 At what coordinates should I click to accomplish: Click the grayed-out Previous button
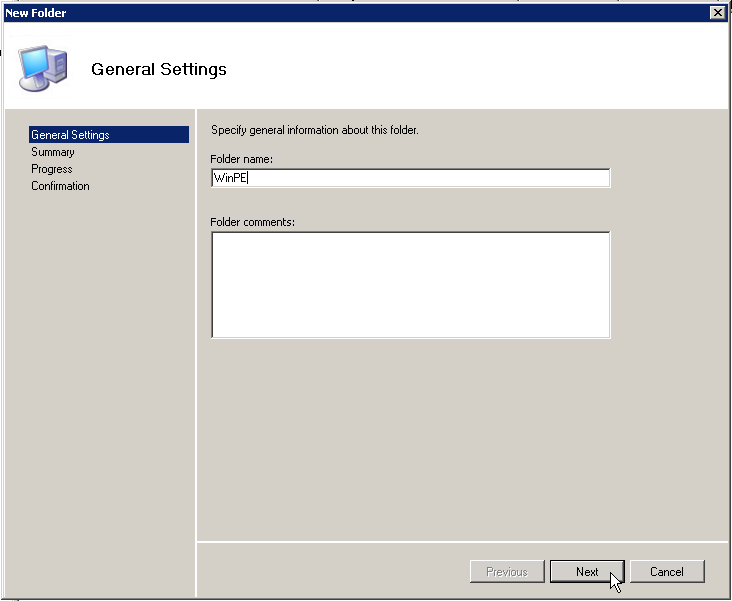(507, 572)
